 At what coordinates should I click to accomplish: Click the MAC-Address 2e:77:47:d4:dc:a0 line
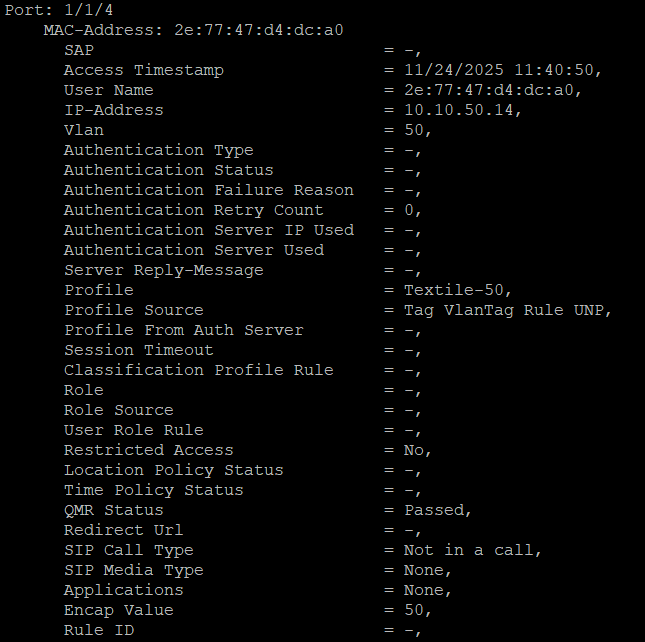(x=193, y=30)
